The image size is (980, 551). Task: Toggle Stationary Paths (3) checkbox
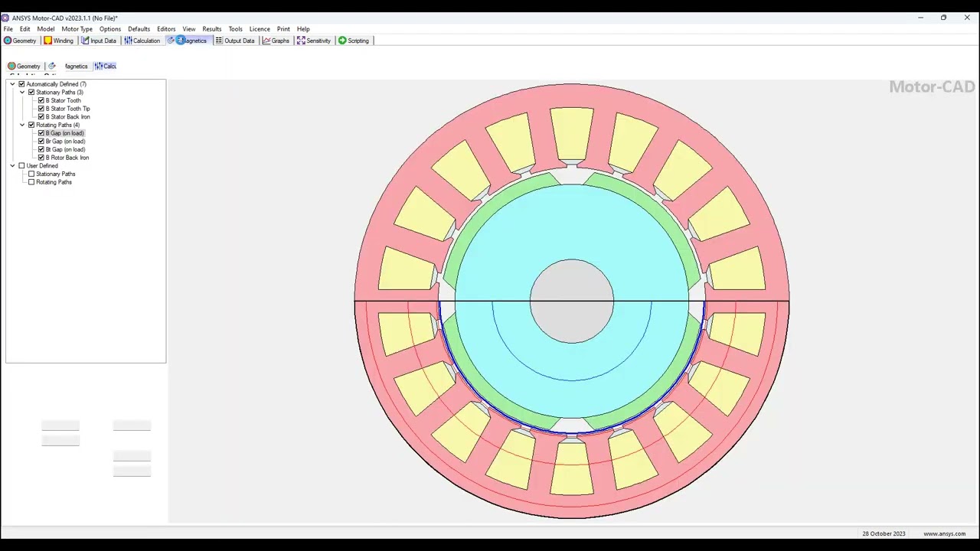(x=31, y=93)
